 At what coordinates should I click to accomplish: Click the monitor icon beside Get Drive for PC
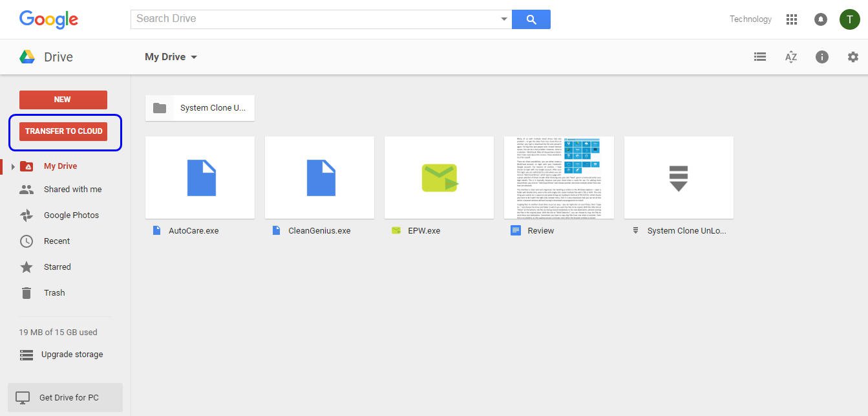click(23, 398)
